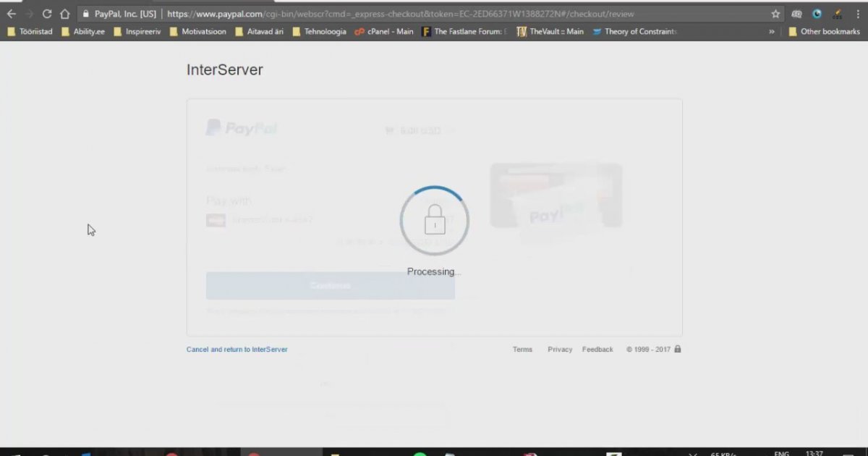Open the Chrome three-dot menu
This screenshot has height=456, width=868.
coord(857,14)
